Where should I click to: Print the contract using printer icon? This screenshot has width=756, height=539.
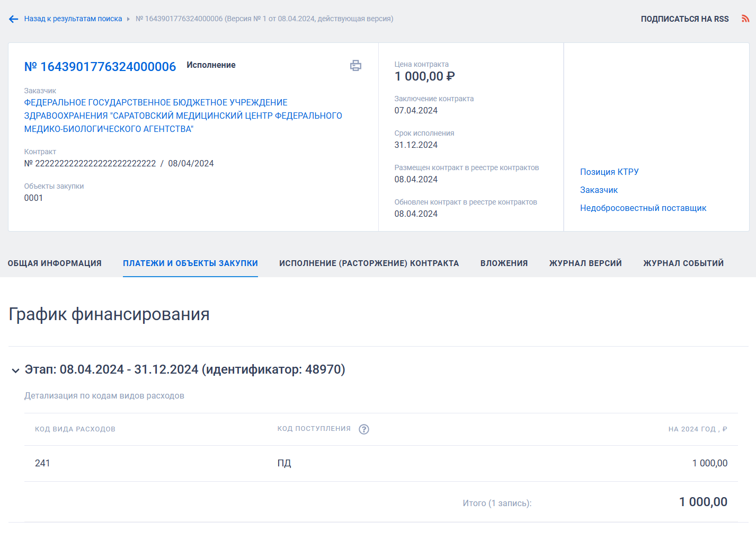(x=355, y=66)
